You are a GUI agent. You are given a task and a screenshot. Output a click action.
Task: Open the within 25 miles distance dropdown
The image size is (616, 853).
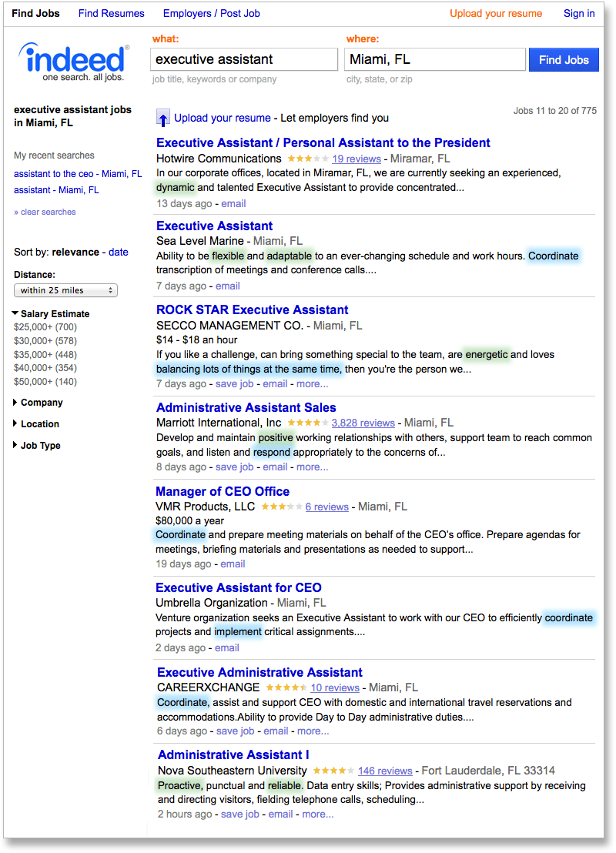[x=66, y=290]
